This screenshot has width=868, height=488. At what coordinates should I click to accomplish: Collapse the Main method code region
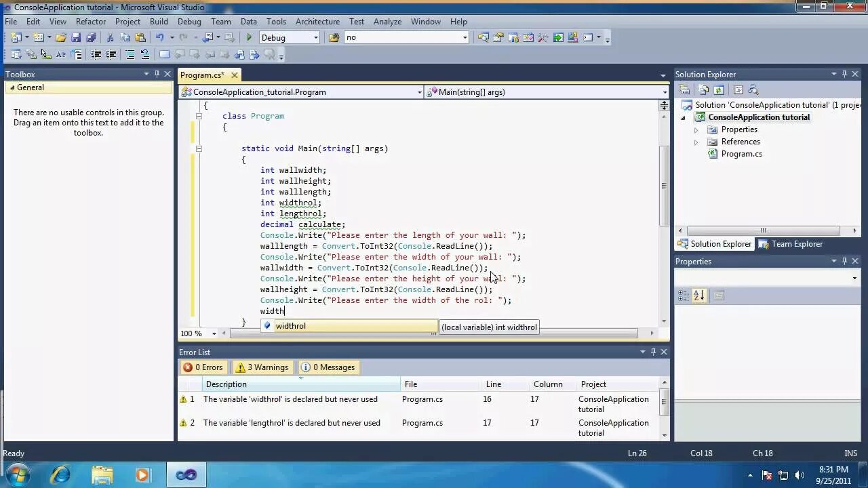click(199, 148)
